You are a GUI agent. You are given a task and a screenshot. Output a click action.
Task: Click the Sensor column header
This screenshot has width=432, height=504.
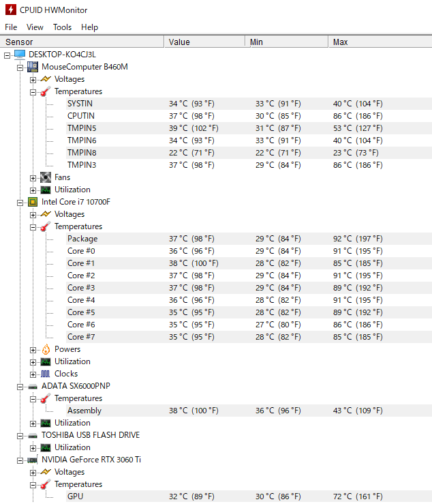click(x=82, y=42)
